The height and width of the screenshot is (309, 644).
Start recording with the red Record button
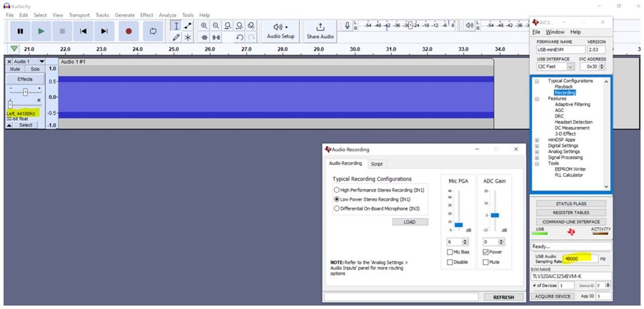[129, 32]
